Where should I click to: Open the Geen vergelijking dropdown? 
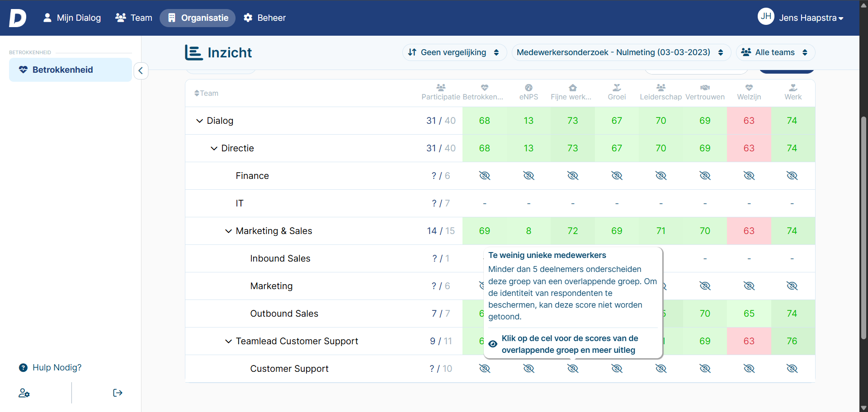454,52
